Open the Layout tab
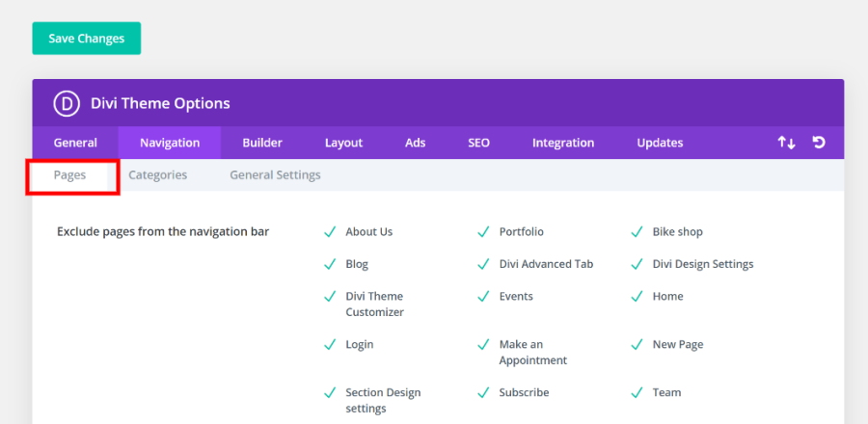The width and height of the screenshot is (868, 424). pyautogui.click(x=343, y=143)
